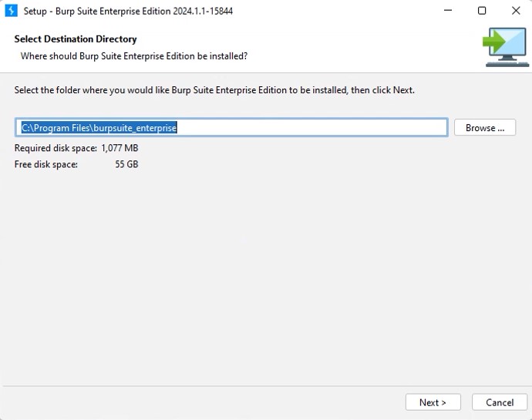Click 'Where should Burp Suite Enterprise Edition be installed?' text
Image resolution: width=532 pixels, height=420 pixels.
[x=134, y=56]
